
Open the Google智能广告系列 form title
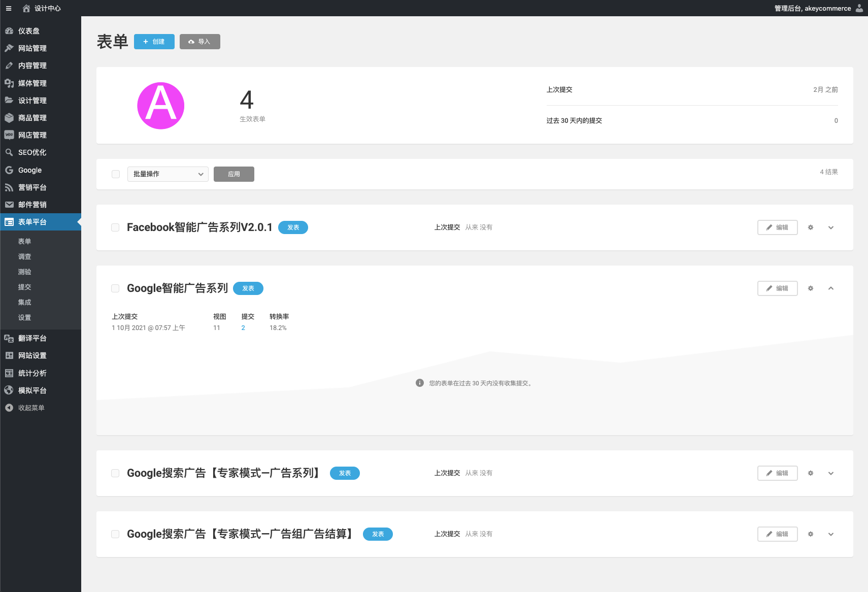pos(177,288)
